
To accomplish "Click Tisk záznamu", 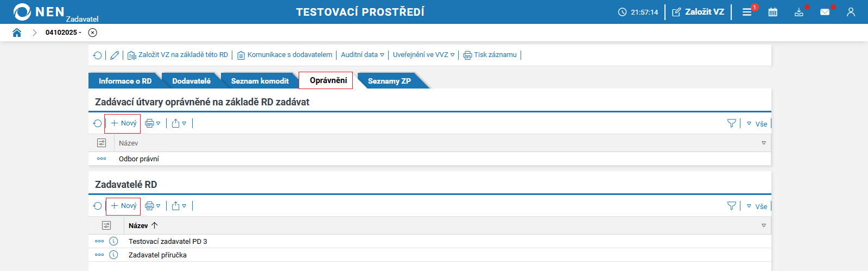I will click(x=490, y=55).
